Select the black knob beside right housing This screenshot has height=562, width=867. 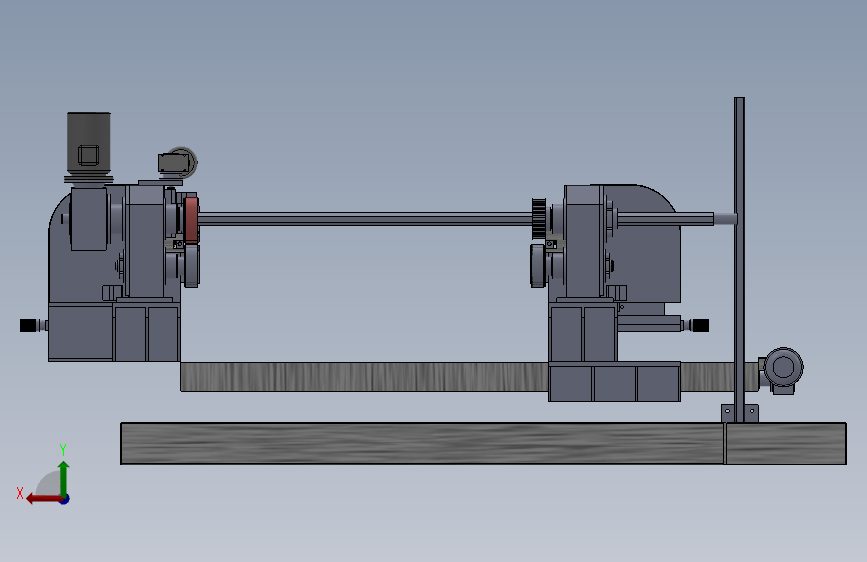coord(701,325)
